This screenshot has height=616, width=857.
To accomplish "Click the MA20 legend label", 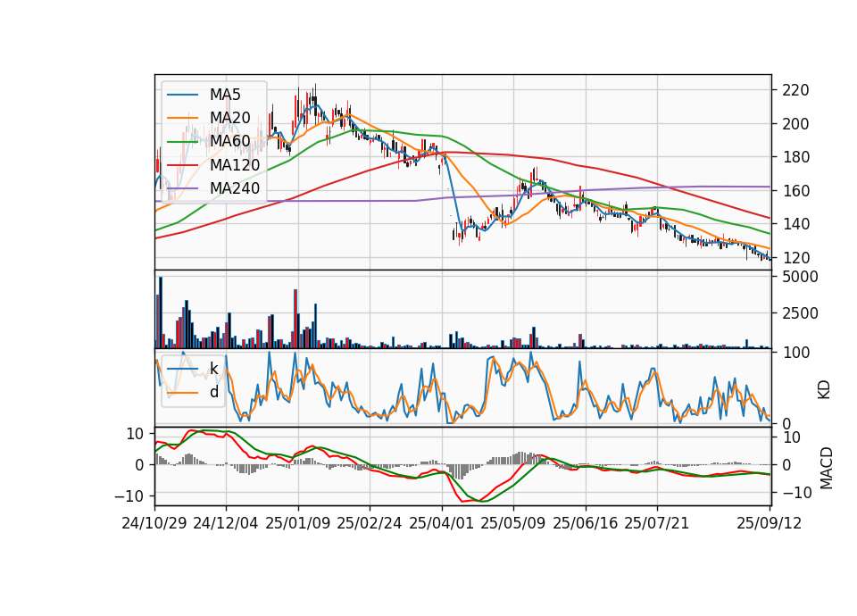I will (229, 118).
